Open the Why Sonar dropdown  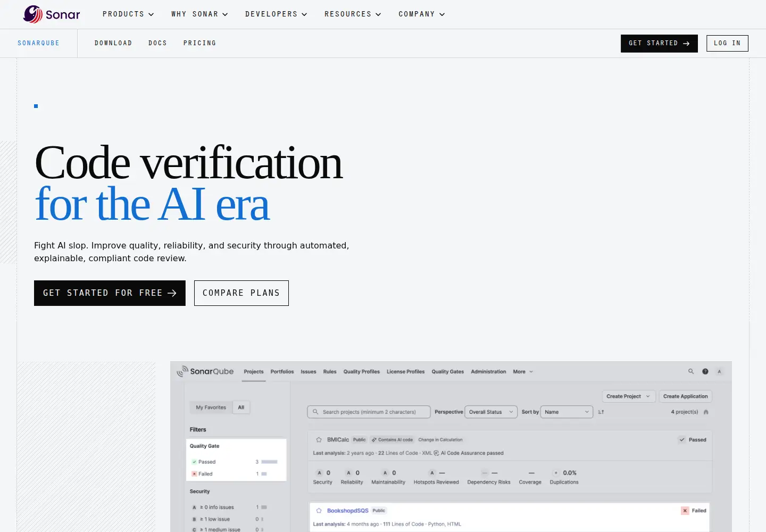click(199, 14)
